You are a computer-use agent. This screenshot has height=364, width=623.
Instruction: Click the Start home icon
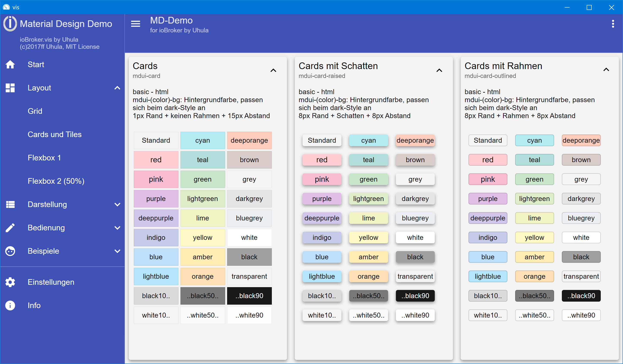(10, 65)
